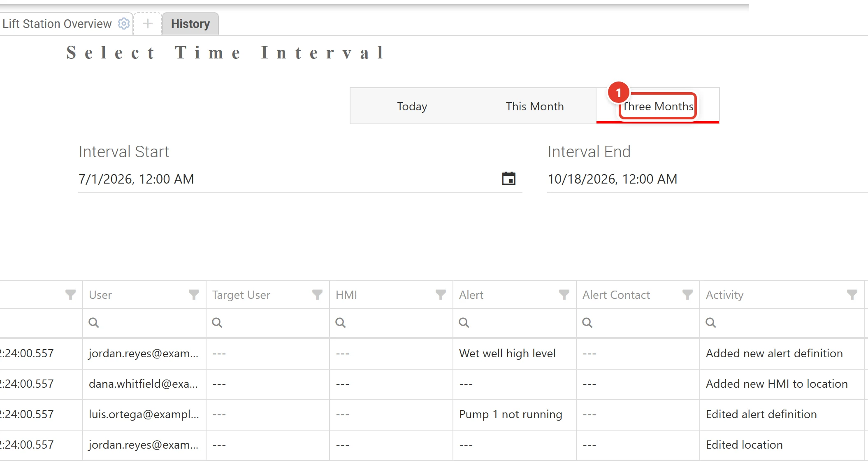Image resolution: width=868 pixels, height=461 pixels.
Task: Switch to the History tab
Action: 190,24
